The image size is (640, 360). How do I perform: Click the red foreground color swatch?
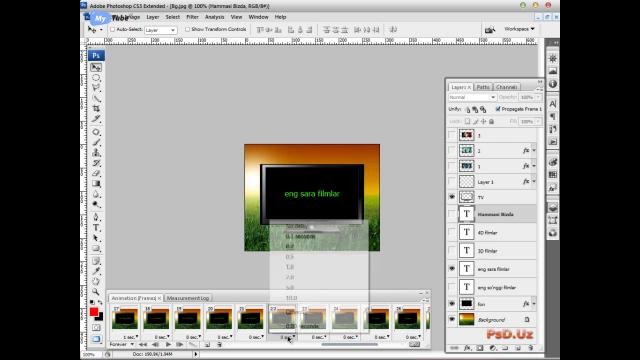pos(94,312)
